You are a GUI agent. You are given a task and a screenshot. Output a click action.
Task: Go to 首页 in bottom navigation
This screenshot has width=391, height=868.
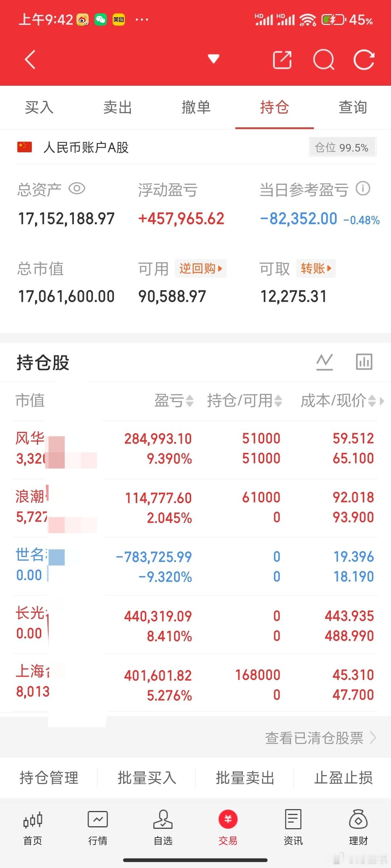[33, 827]
